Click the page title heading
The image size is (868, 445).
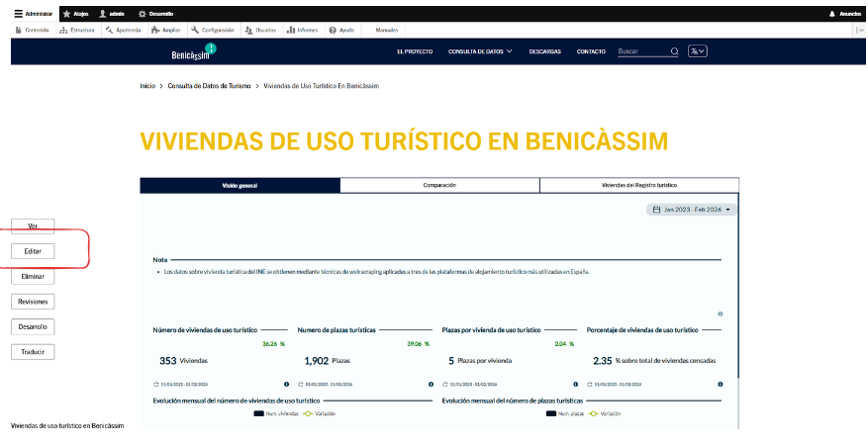click(404, 141)
